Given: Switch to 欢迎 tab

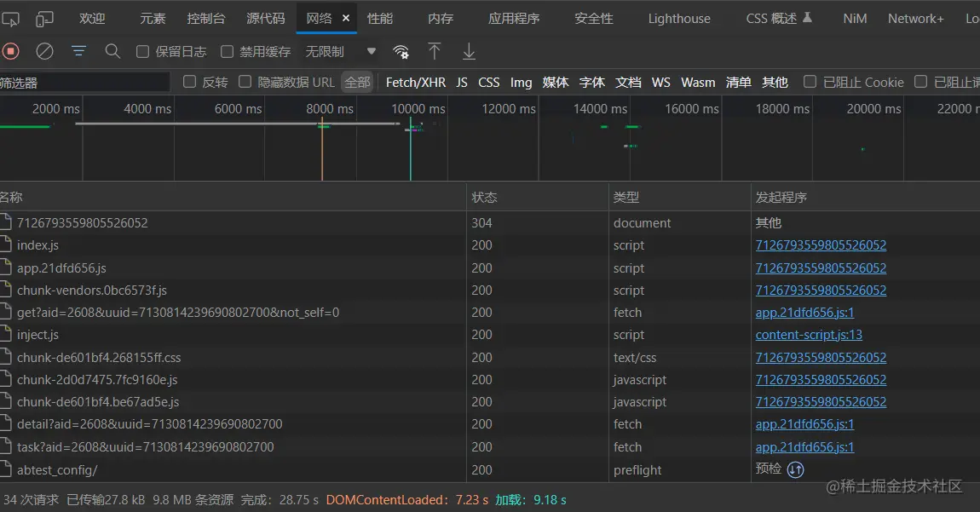Looking at the screenshot, I should [93, 19].
